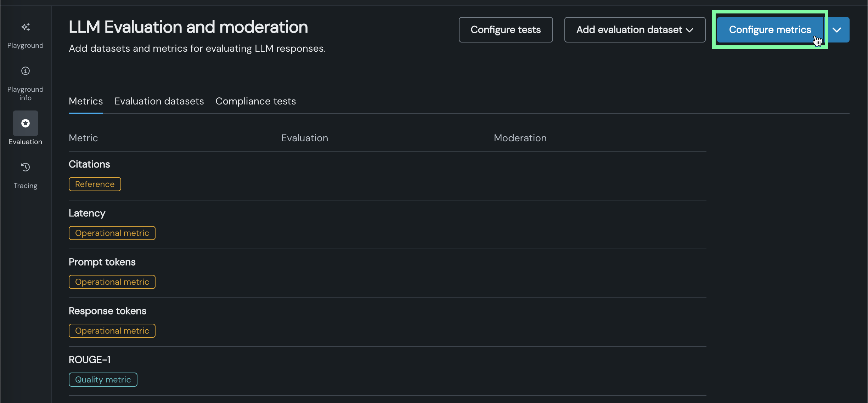
Task: Click the Configure metrics button
Action: click(x=770, y=30)
